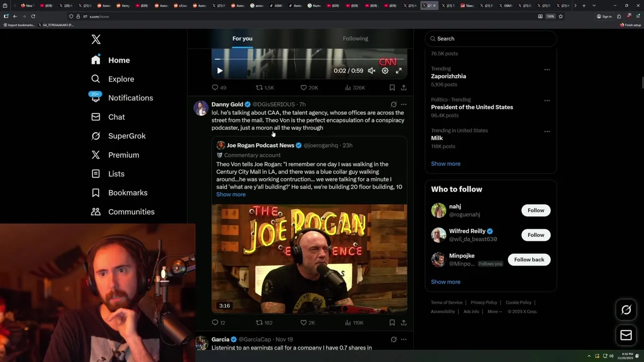Open the Milk trending topic
Screen dimensions: 644x362
point(437,138)
